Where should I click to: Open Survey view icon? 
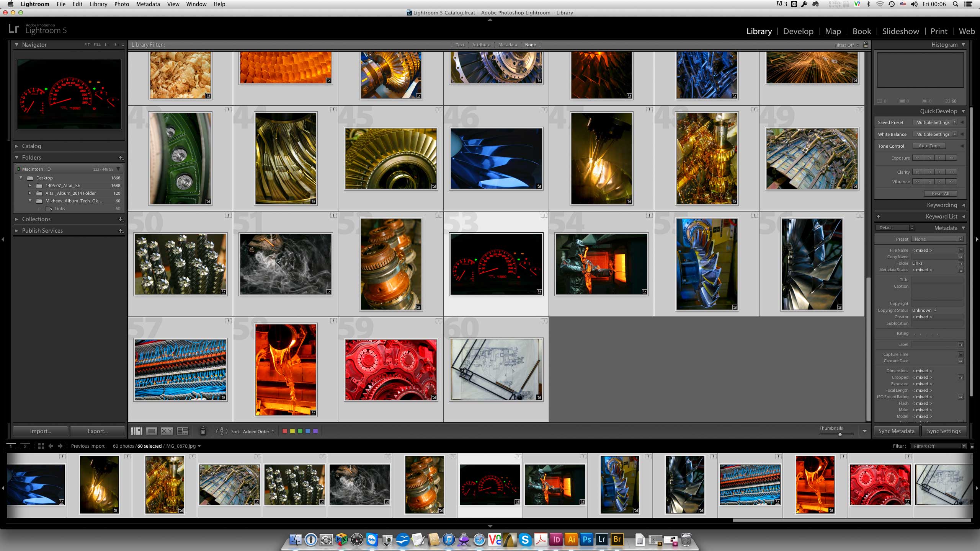[x=183, y=431]
